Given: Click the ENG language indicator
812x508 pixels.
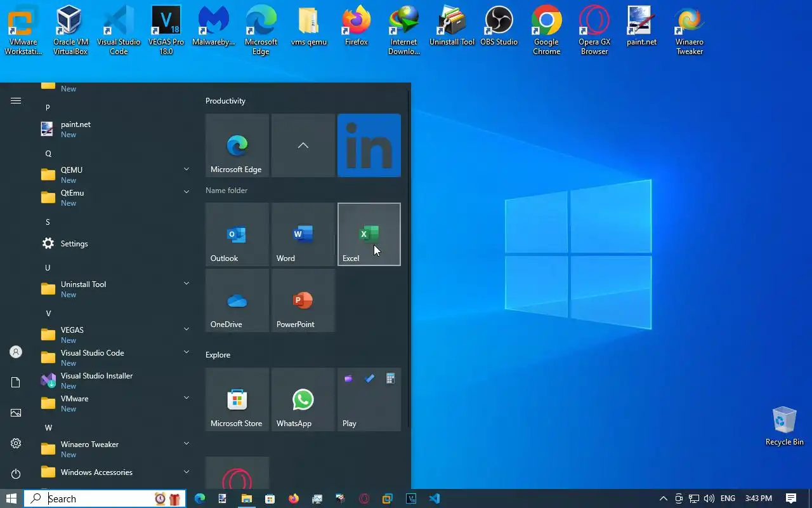Looking at the screenshot, I should click(728, 498).
